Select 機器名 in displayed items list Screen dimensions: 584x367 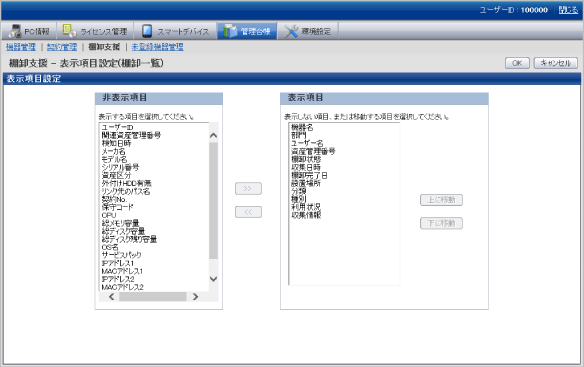click(x=302, y=128)
